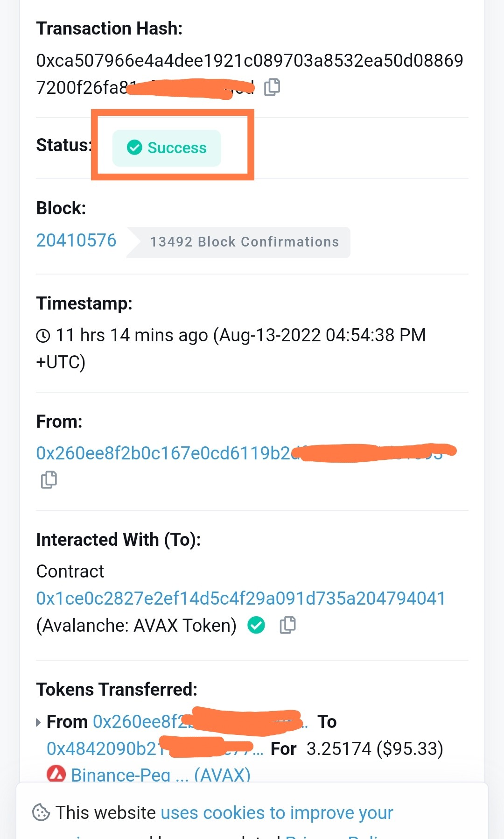Copy the From address icon
The width and height of the screenshot is (504, 839).
coord(49,479)
